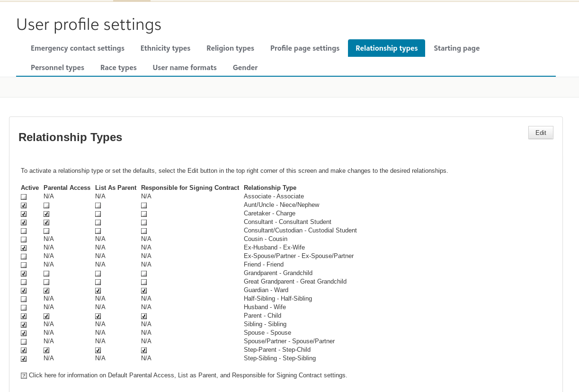Switch to the Personnel types tab

coord(57,68)
